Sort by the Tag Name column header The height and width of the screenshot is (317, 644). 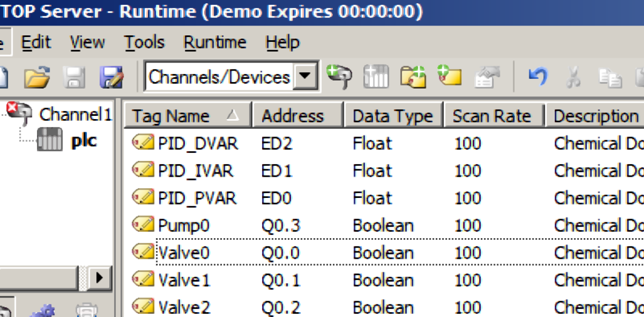[x=187, y=116]
